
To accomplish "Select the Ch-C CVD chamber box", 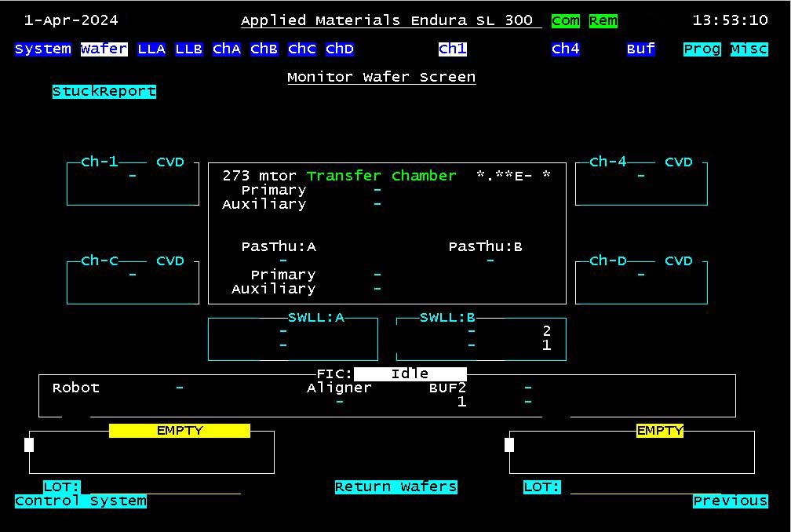I will 133,282.
